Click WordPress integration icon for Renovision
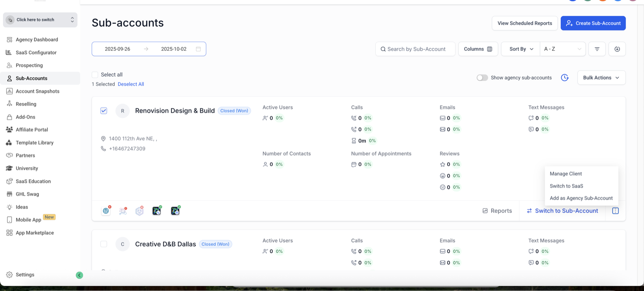This screenshot has height=291, width=644. coord(106,211)
